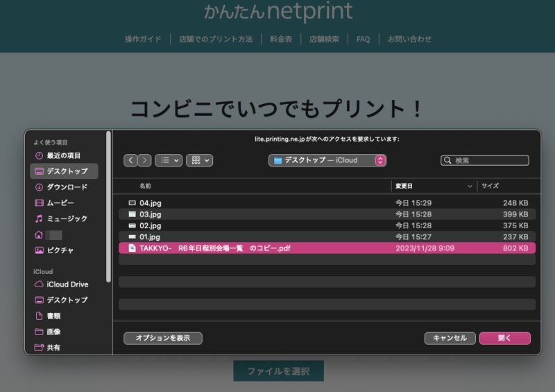Click the 802 KB size value
The height and width of the screenshot is (392, 555).
515,248
